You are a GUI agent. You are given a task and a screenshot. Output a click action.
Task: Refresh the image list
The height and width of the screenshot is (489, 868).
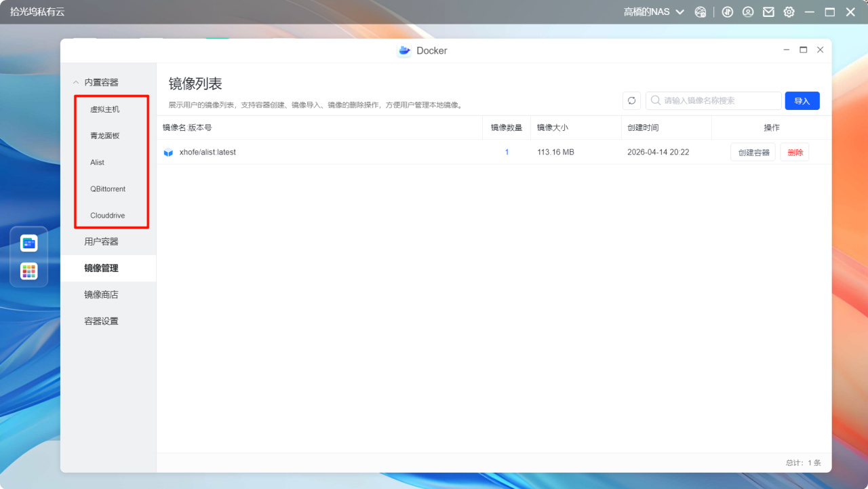[x=631, y=100]
